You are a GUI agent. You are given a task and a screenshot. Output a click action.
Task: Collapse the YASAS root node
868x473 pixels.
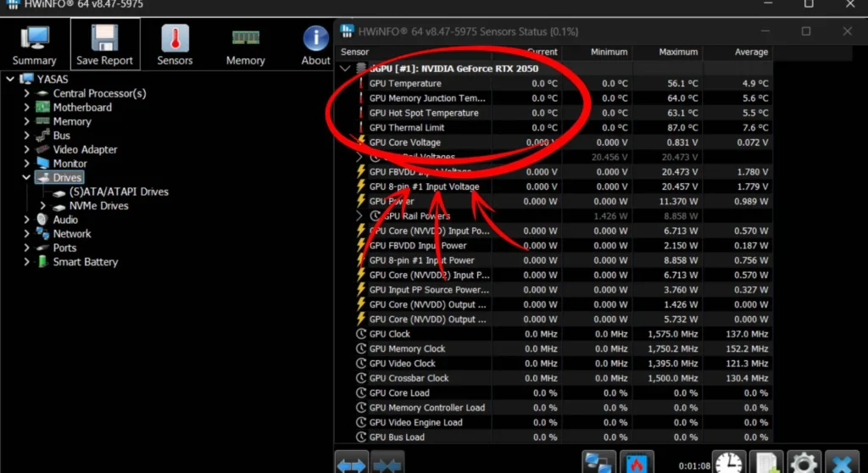click(10, 79)
